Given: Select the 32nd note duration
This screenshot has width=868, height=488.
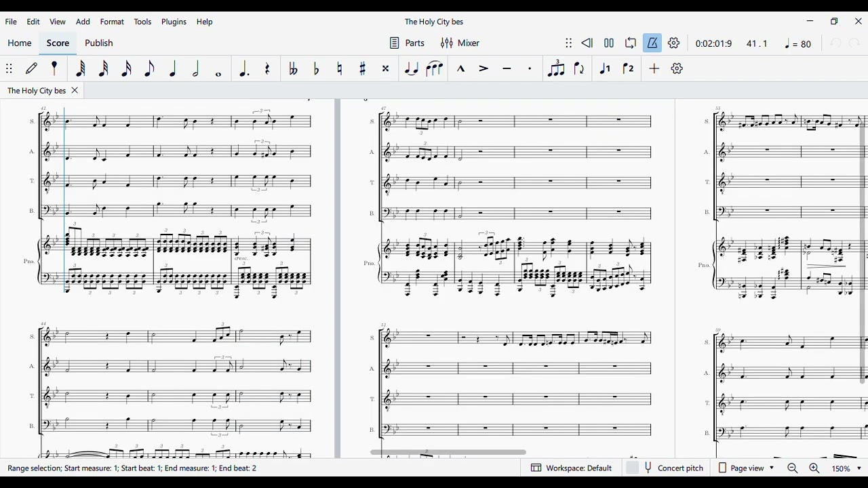Looking at the screenshot, I should [103, 68].
